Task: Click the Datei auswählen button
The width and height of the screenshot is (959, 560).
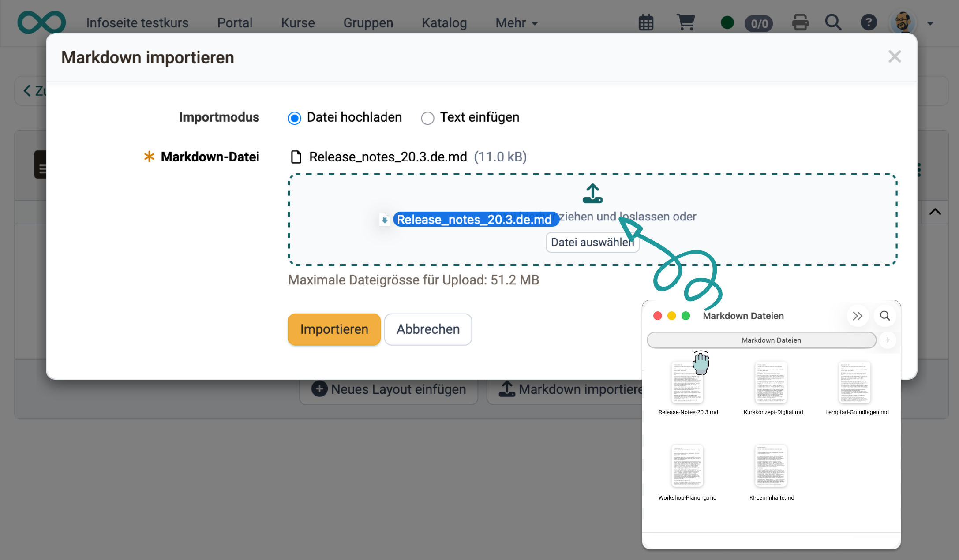Action: 592,242
